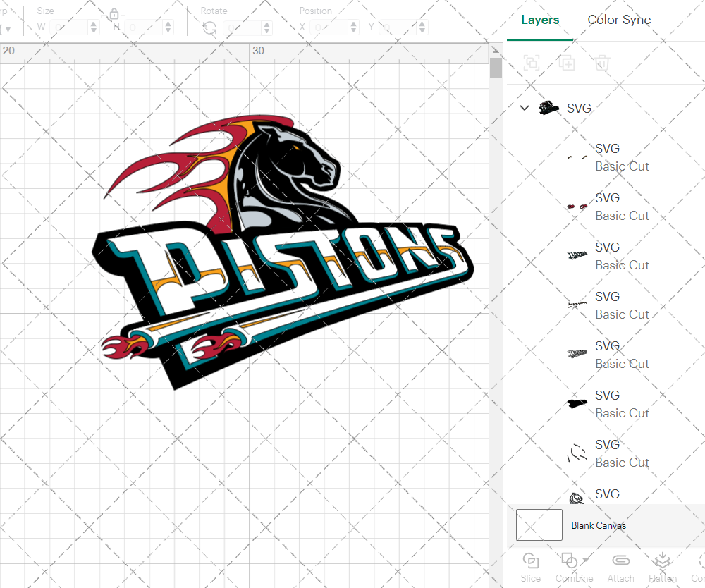The image size is (705, 588).
Task: Click the Position Y input field
Action: point(398,27)
